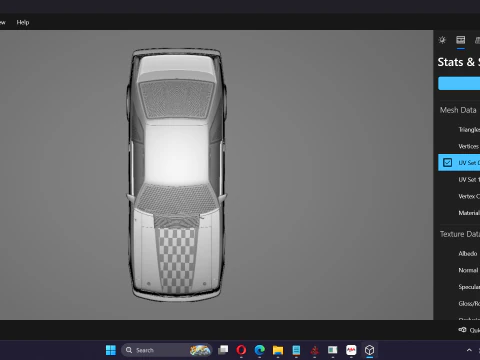Select the Material row under Mesh Data
This screenshot has height=360, width=480.
[459, 213]
